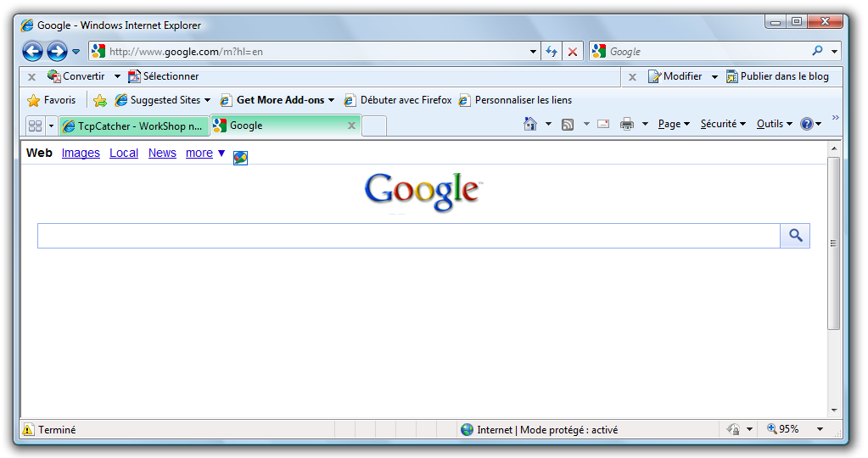Close the Convertir toolbar with its X
This screenshot has height=458, width=868.
(31, 77)
